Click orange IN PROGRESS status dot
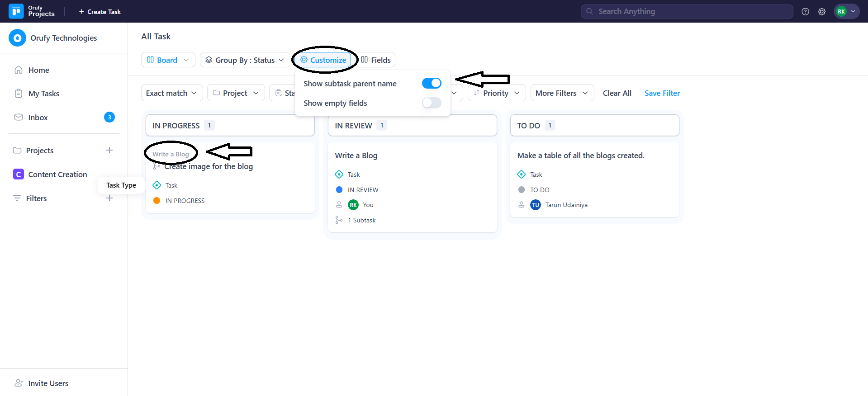868x396 pixels. 157,201
